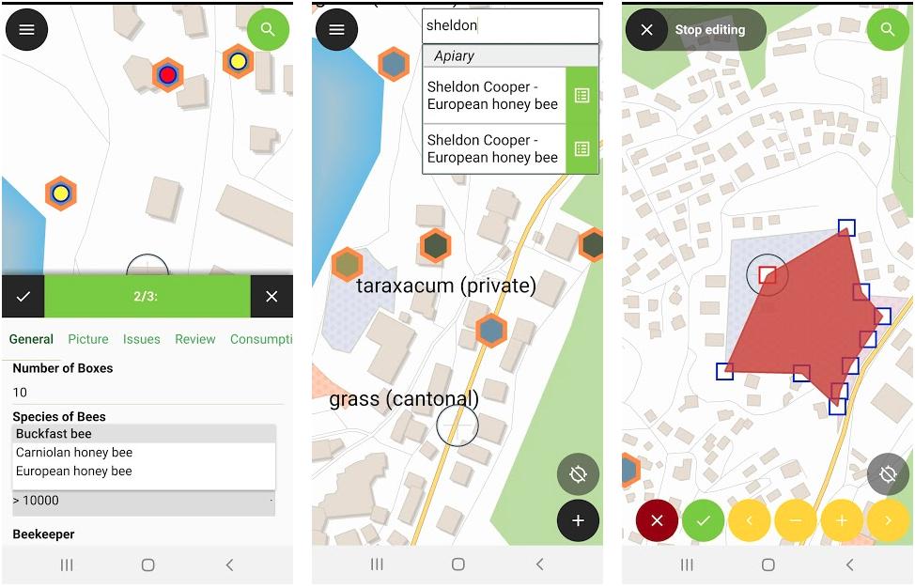Click the Stop editing button
This screenshot has height=588, width=915.
tap(695, 29)
